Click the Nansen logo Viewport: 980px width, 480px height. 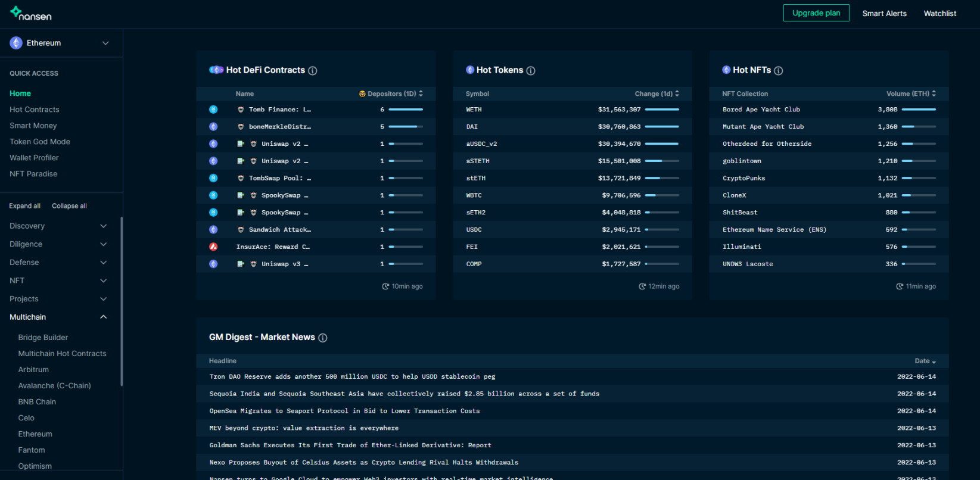click(x=31, y=13)
